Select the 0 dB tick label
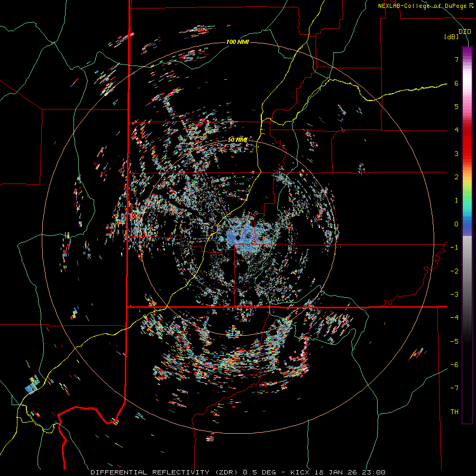The image size is (476, 476). 456,224
